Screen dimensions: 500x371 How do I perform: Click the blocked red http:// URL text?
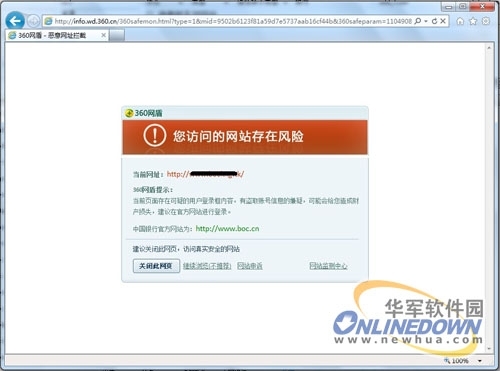tap(205, 174)
